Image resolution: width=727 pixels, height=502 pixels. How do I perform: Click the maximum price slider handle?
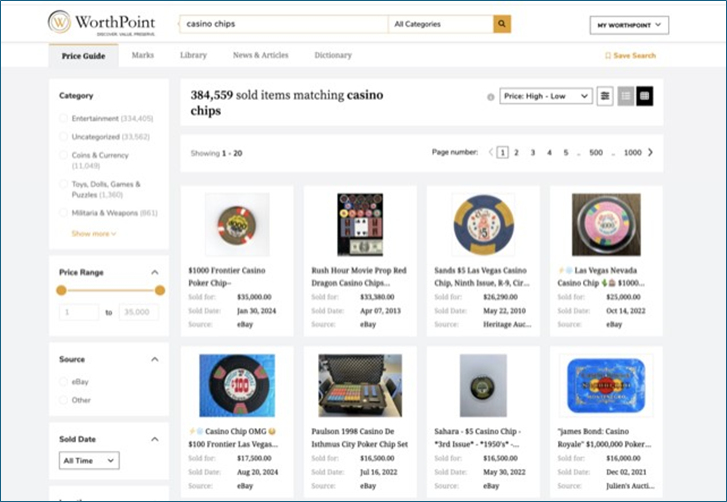tap(160, 291)
